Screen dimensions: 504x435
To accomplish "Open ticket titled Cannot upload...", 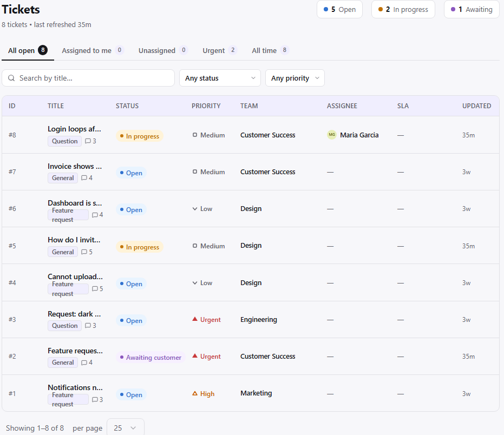I will 75,276.
